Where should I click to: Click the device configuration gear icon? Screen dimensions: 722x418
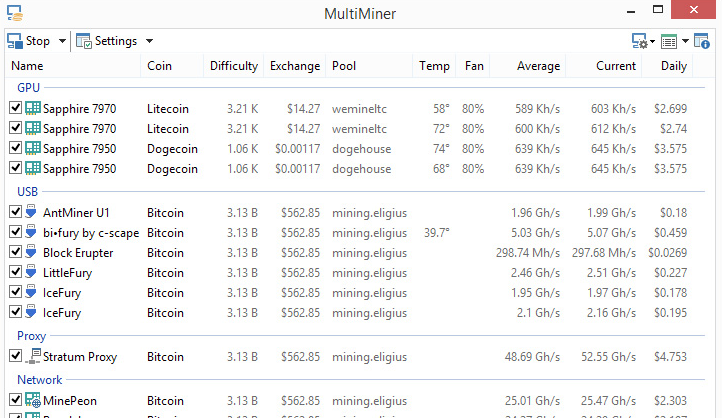point(639,41)
